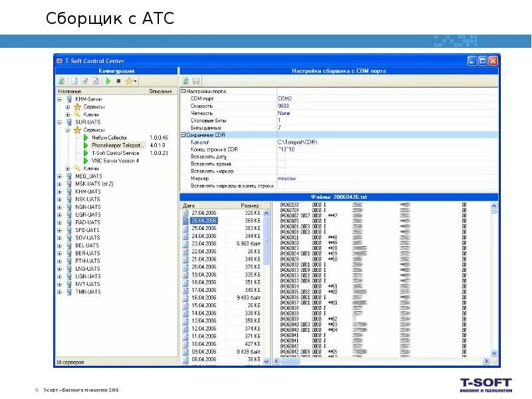Viewport: 532px width, 399px height.
Task: Click the NSK-UATS server icon
Action: pyautogui.click(x=69, y=199)
